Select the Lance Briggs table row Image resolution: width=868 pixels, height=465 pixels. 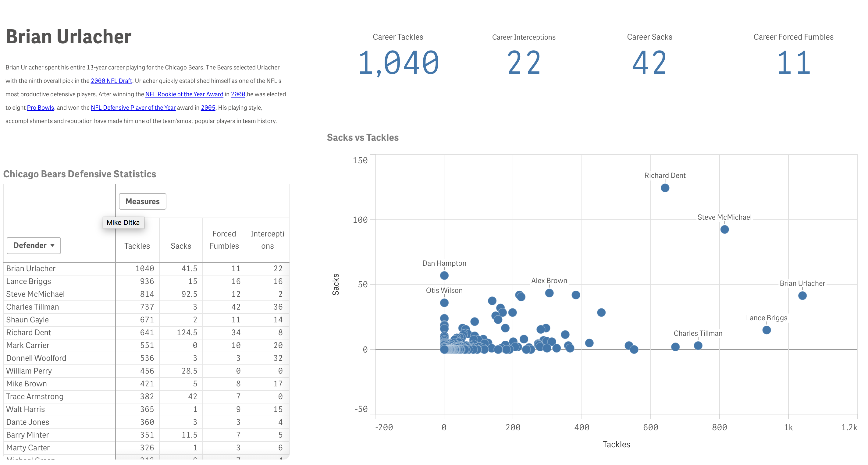coord(29,281)
